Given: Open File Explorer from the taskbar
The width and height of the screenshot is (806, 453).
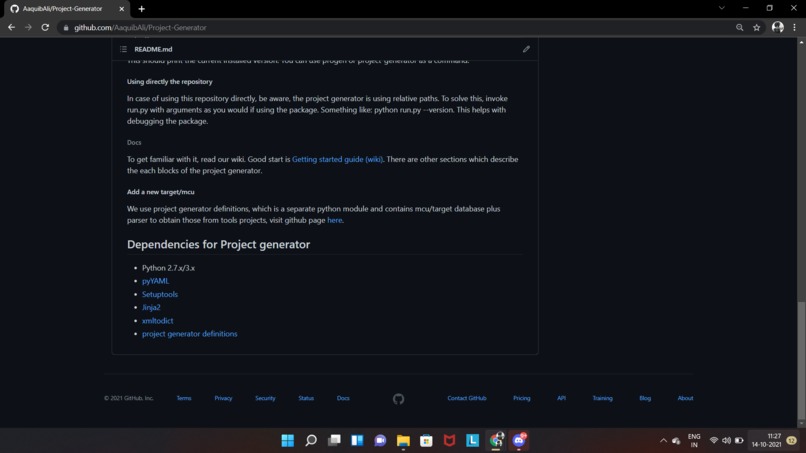Looking at the screenshot, I should (x=404, y=441).
